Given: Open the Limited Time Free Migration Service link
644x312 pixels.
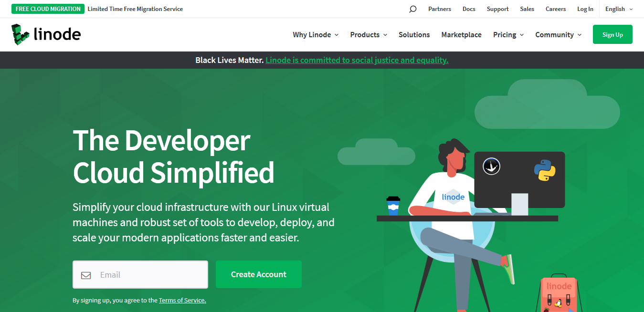Looking at the screenshot, I should (x=135, y=9).
